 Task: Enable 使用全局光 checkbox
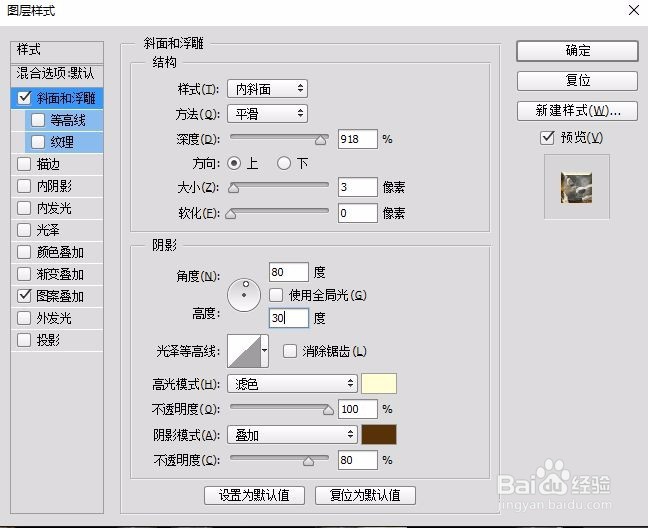point(276,295)
